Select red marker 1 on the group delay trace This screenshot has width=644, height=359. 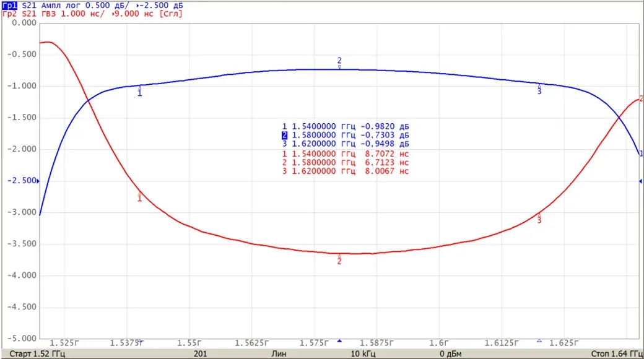pos(140,197)
